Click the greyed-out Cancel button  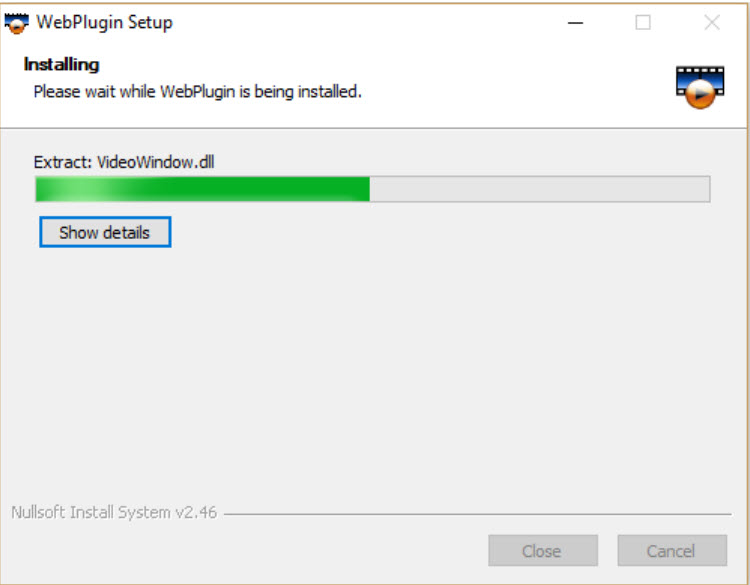(x=672, y=551)
